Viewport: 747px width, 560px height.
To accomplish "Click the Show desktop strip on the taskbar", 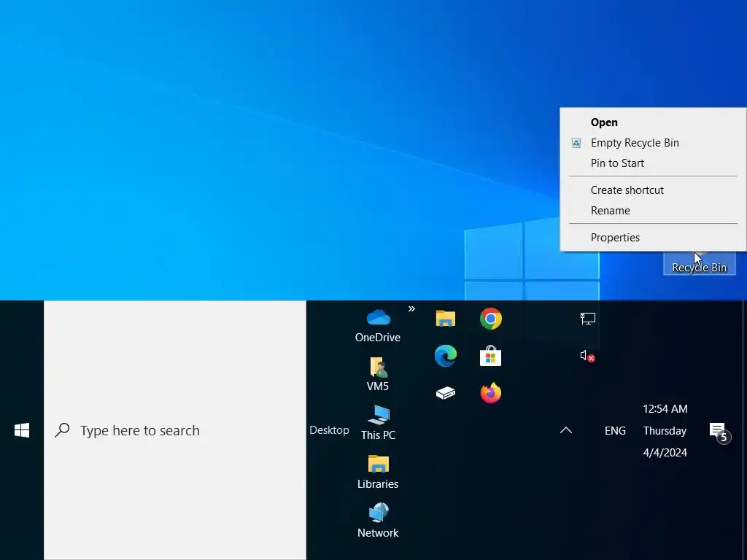I will 744,430.
